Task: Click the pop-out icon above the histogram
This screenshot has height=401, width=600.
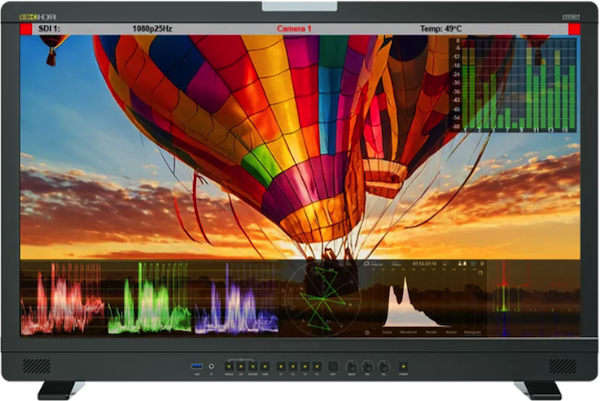Action: (x=480, y=272)
